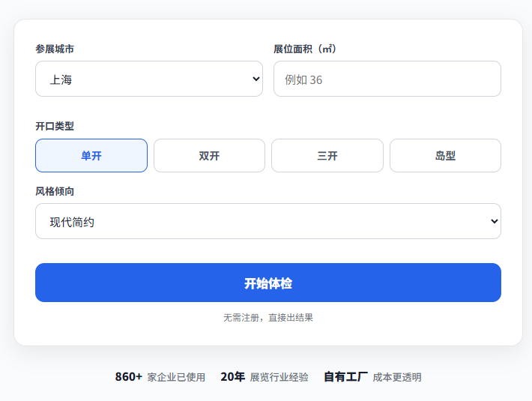Viewport: 532px width, 401px height.
Task: Focus the 展位面积 input field
Action: point(387,79)
